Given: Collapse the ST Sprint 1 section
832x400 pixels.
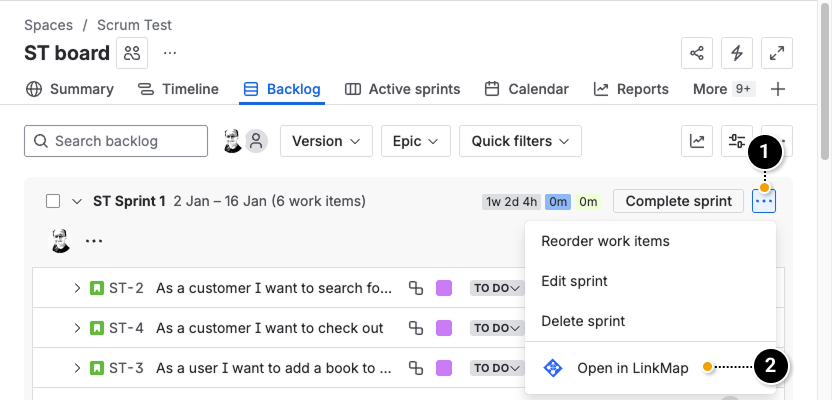Looking at the screenshot, I should click(x=77, y=201).
